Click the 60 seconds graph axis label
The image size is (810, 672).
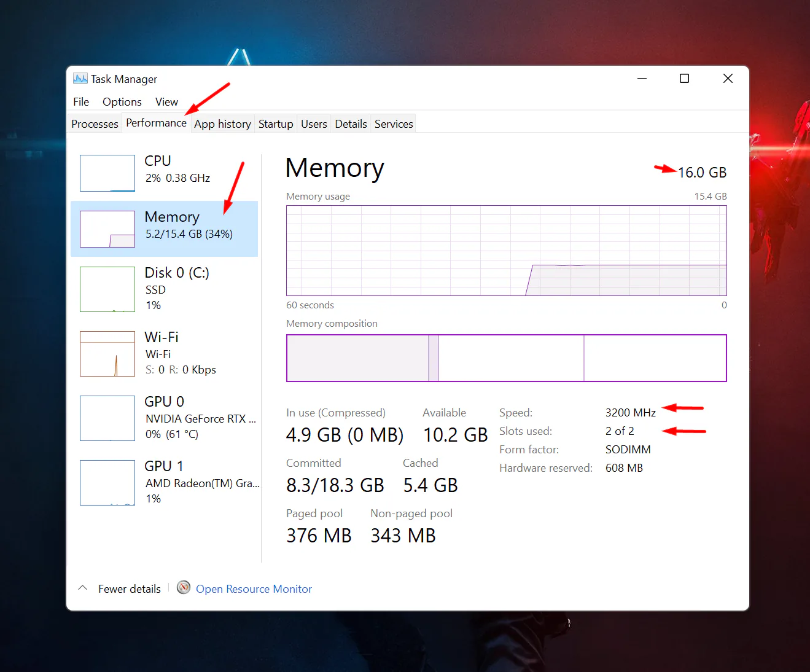310,305
